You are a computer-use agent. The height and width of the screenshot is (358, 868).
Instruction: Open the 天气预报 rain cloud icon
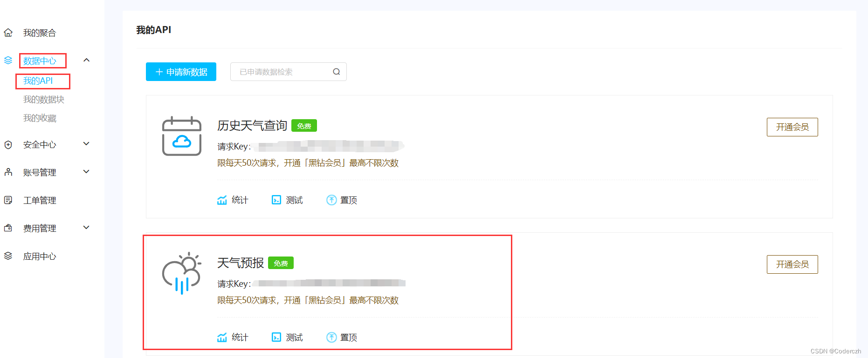point(182,273)
